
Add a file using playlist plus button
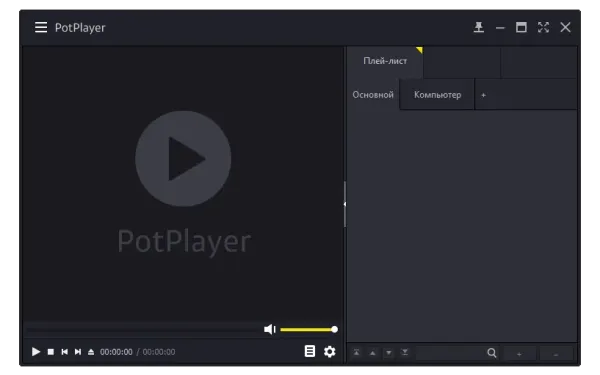pos(519,354)
